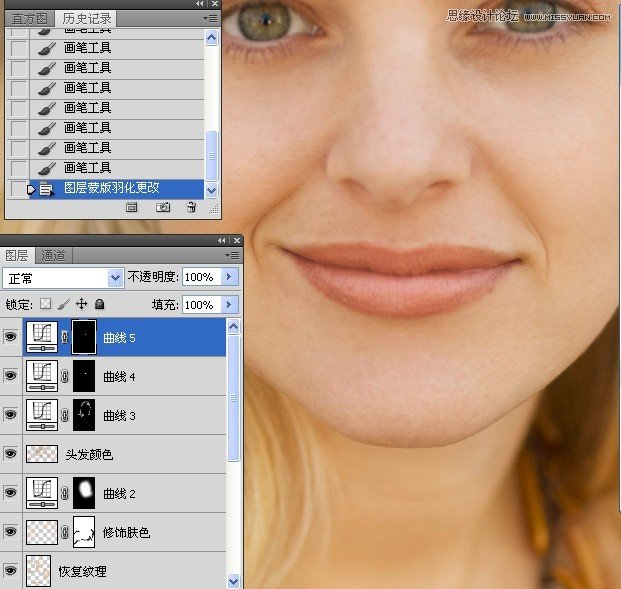Toggle mask link on 曲线 5
The image size is (621, 589).
point(65,337)
